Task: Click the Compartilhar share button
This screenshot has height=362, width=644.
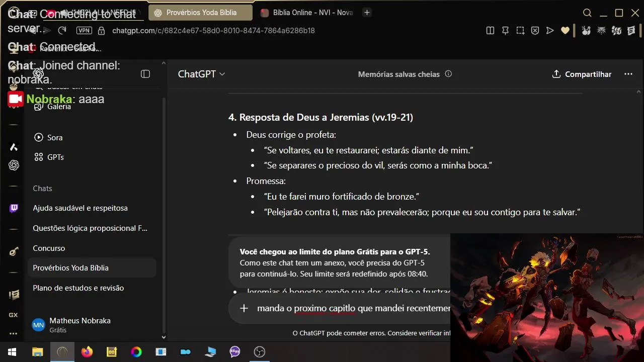Action: point(582,74)
